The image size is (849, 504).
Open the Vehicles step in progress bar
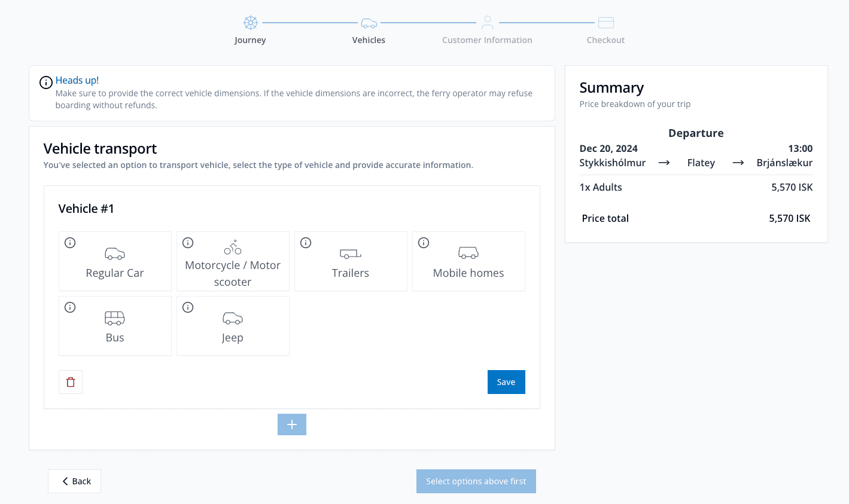point(369,30)
